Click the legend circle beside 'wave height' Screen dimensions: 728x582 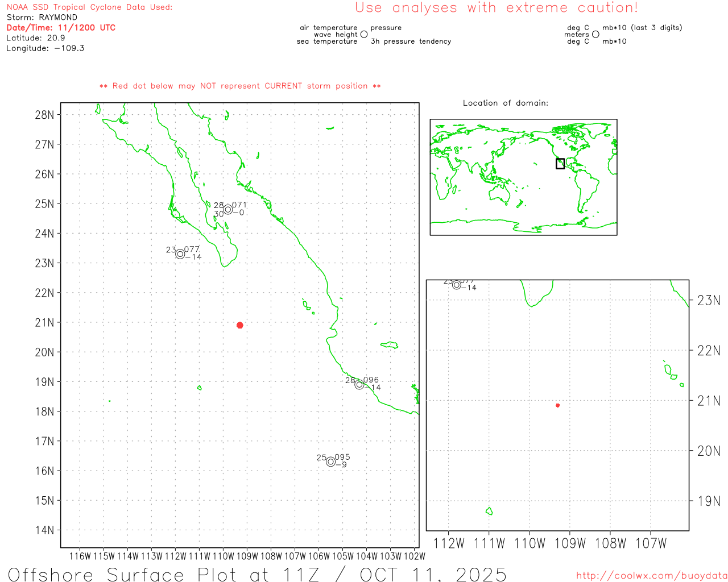pos(364,34)
